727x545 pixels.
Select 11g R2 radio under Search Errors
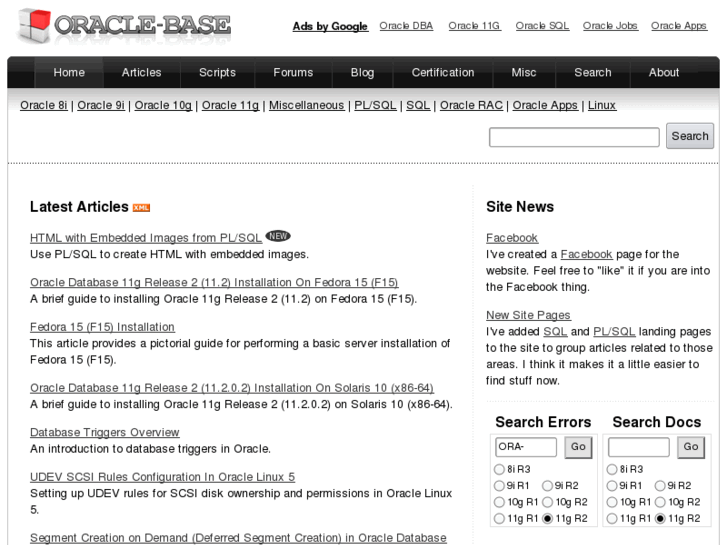click(x=548, y=518)
